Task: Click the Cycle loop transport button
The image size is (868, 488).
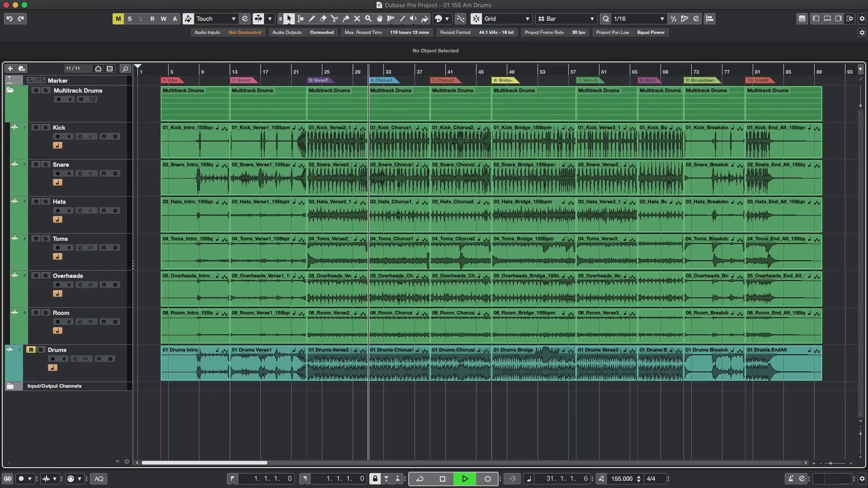Action: pos(420,479)
